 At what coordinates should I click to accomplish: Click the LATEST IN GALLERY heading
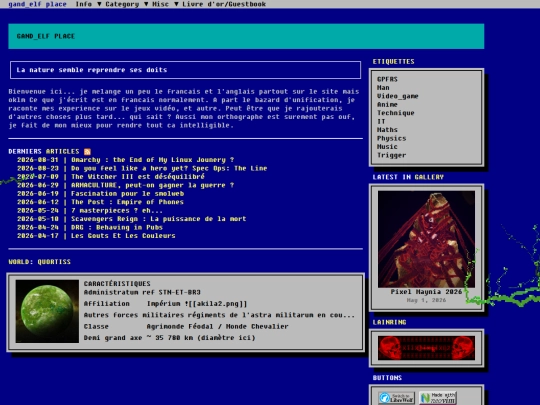click(x=408, y=177)
